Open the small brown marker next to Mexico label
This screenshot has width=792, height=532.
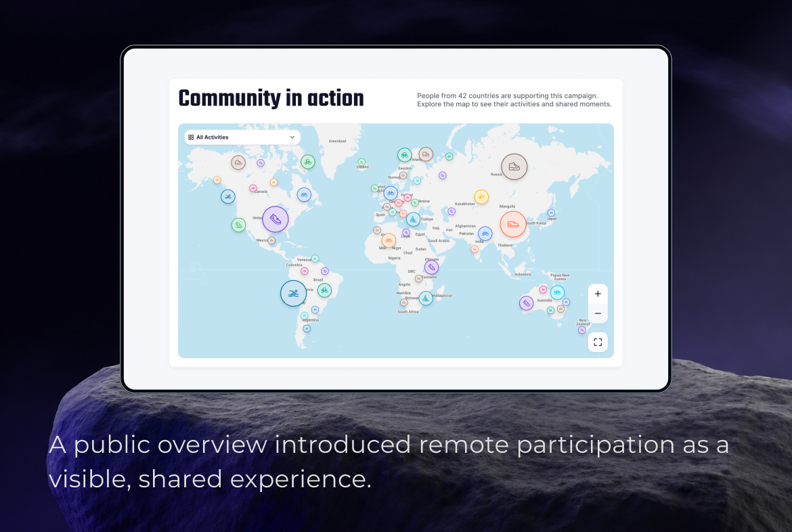coord(271,240)
